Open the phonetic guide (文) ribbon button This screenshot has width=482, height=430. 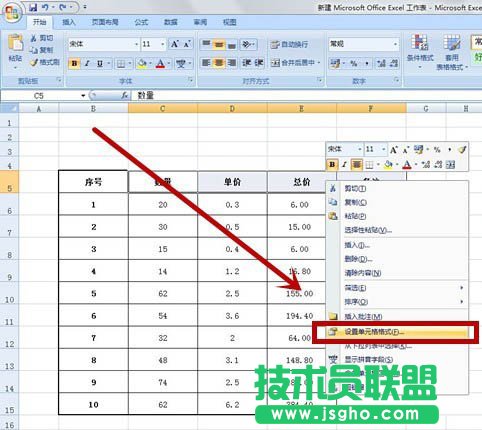click(181, 63)
